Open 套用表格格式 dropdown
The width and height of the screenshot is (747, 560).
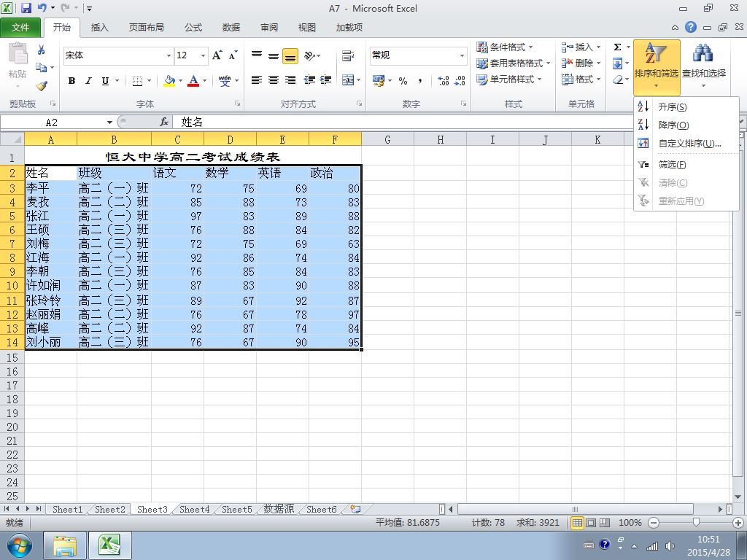(513, 63)
